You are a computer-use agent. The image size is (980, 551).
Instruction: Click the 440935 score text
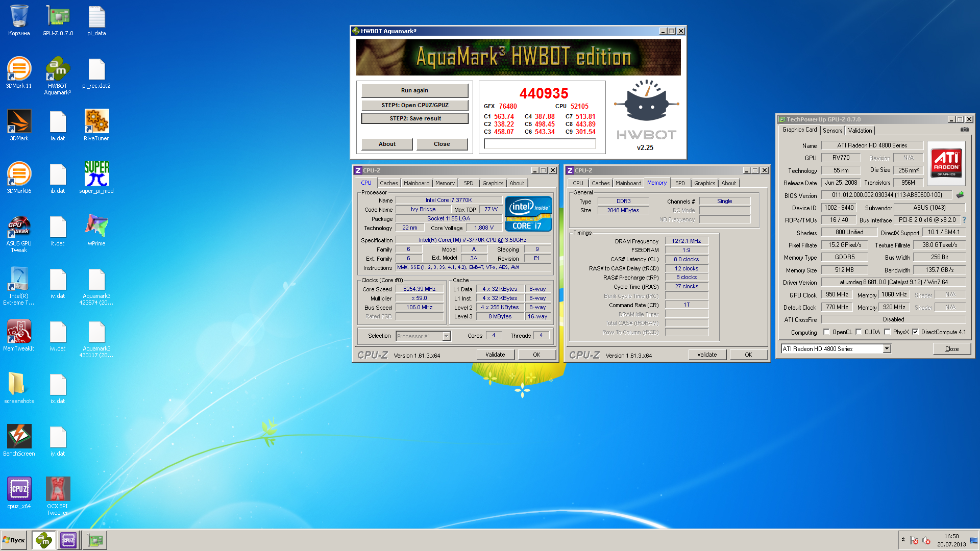pos(544,93)
